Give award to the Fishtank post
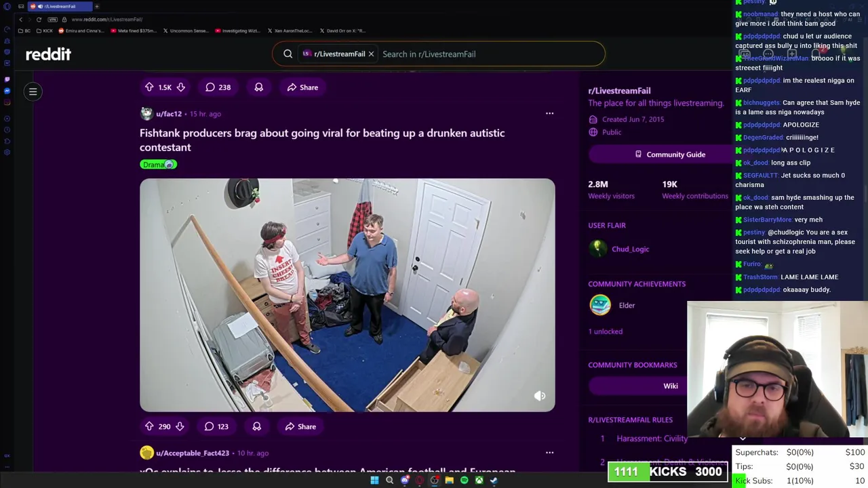This screenshot has width=868, height=488. (x=256, y=426)
